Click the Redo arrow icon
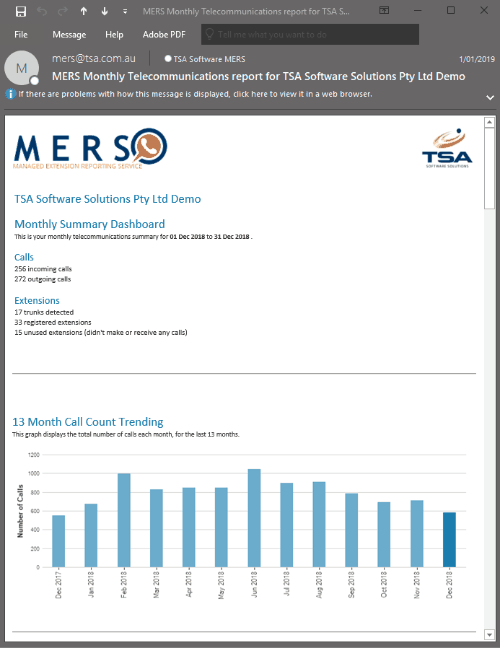This screenshot has height=648, width=500. tap(63, 12)
